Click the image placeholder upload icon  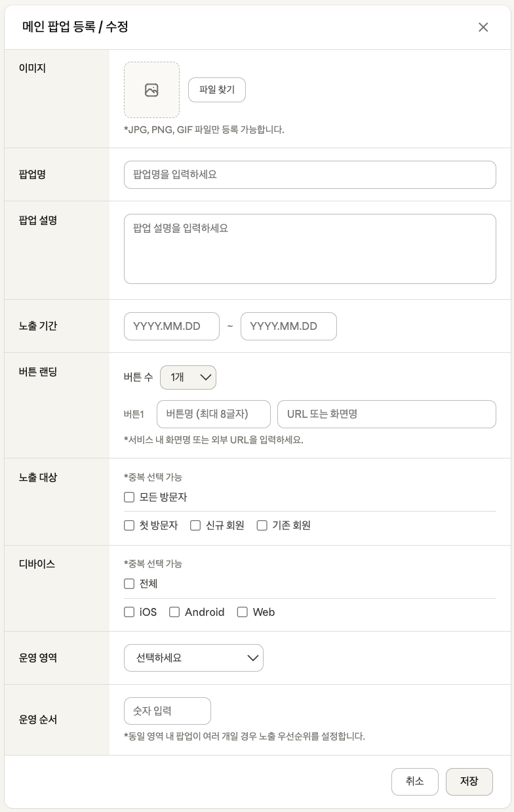pos(151,90)
